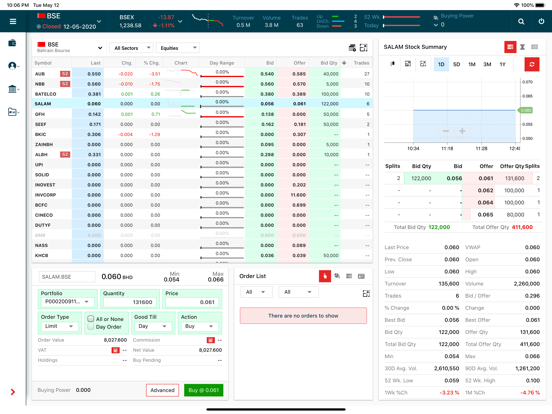Select the AUB row in watchlist

202,74
